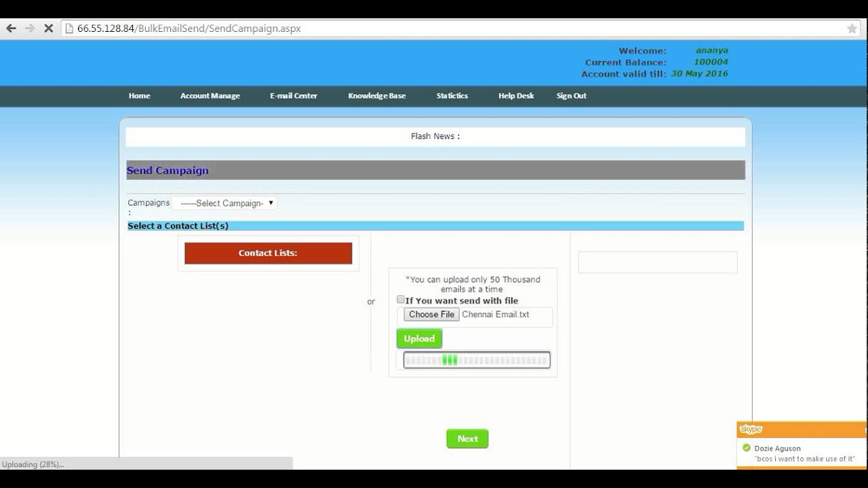This screenshot has width=868, height=488.
Task: Click balance value 100004
Action: pyautogui.click(x=711, y=62)
